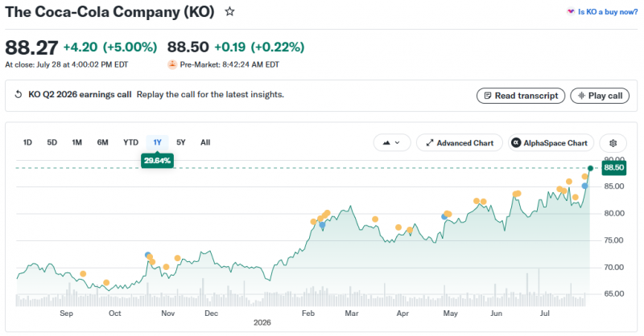The height and width of the screenshot is (336, 644).
Task: Click the 65.00 axis label
Action: tap(614, 293)
